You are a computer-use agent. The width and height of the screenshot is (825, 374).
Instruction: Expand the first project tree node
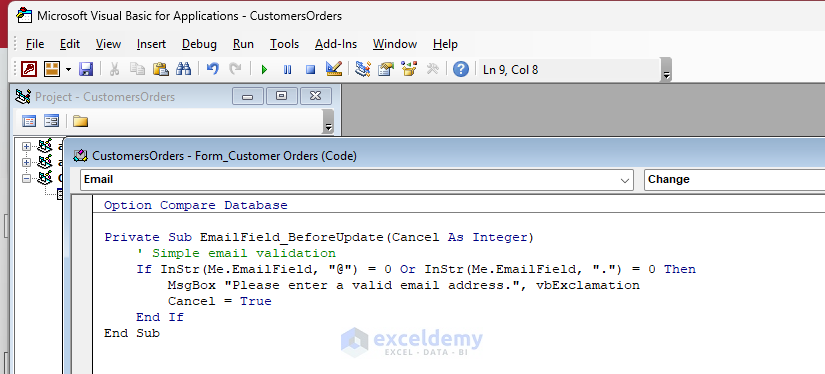pyautogui.click(x=26, y=146)
